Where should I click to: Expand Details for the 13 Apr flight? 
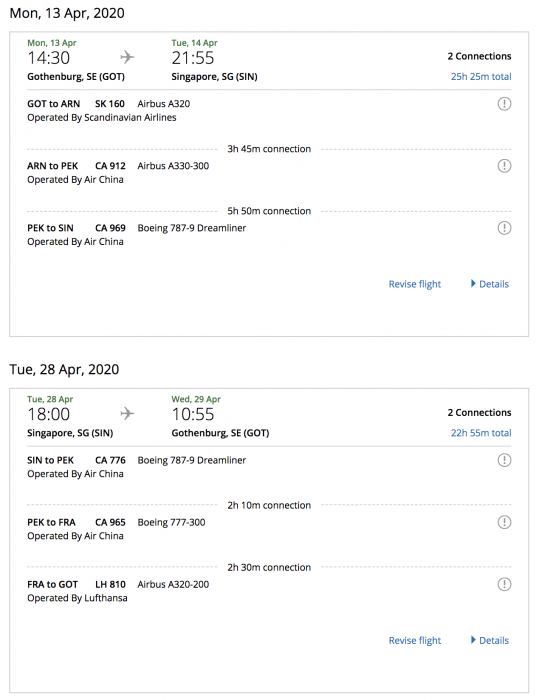point(490,284)
